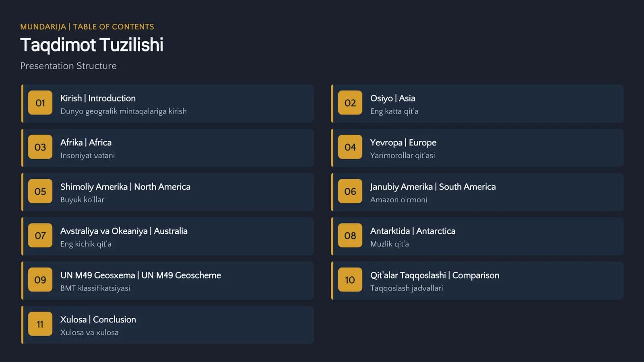Image resolution: width=644 pixels, height=362 pixels.
Task: Select the 04 badge beside Yevropa
Action: 350,147
